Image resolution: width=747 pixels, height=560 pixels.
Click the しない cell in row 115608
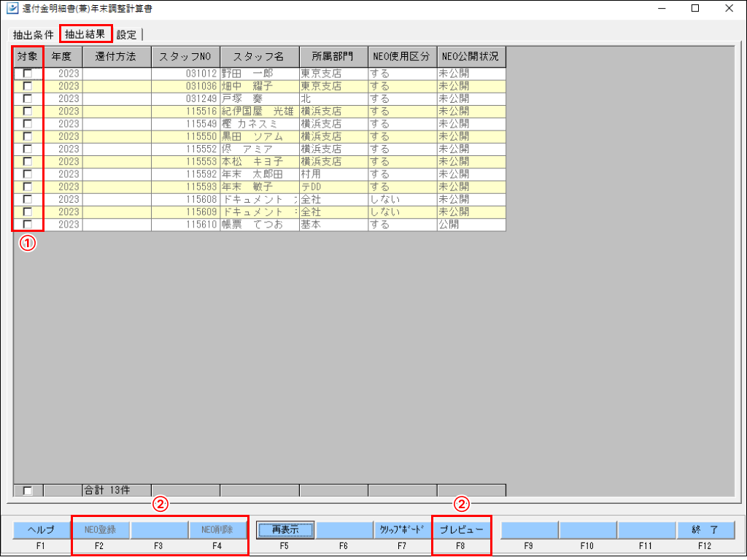[403, 198]
